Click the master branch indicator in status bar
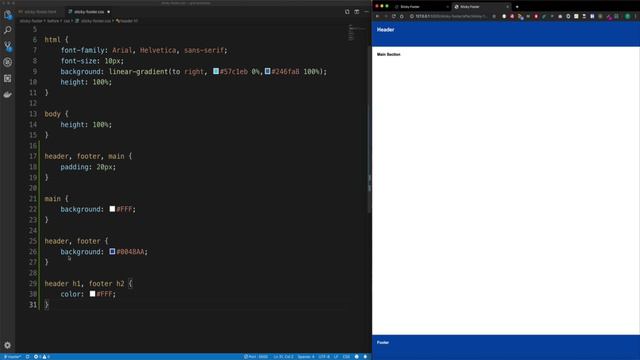Image resolution: width=640 pixels, height=360 pixels. [12, 357]
